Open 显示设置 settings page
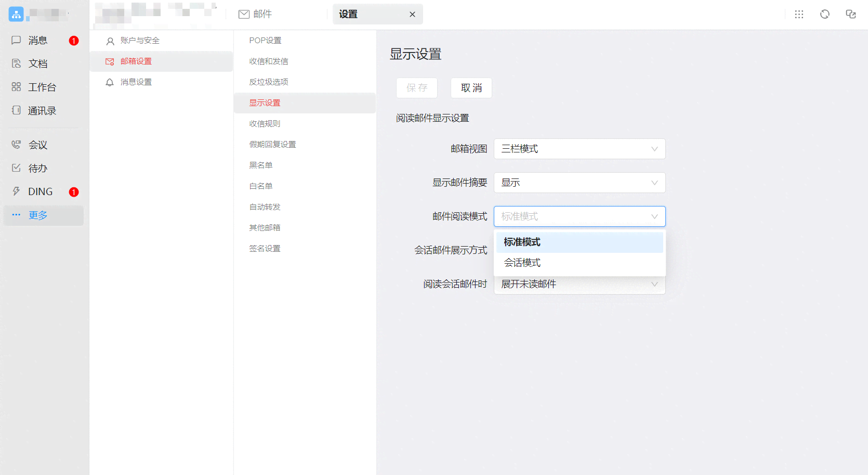 [x=305, y=103]
